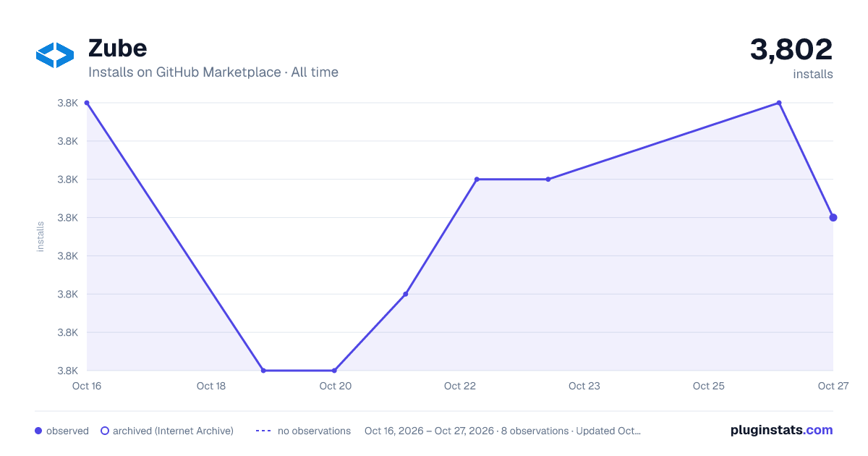Click the filled 'observed' legend dot
868x456 pixels.
click(38, 431)
